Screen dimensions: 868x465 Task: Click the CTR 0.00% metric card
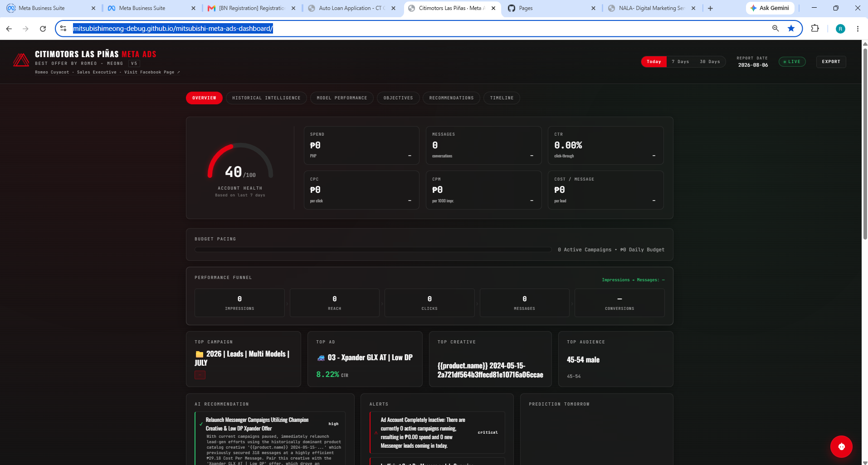click(x=605, y=145)
